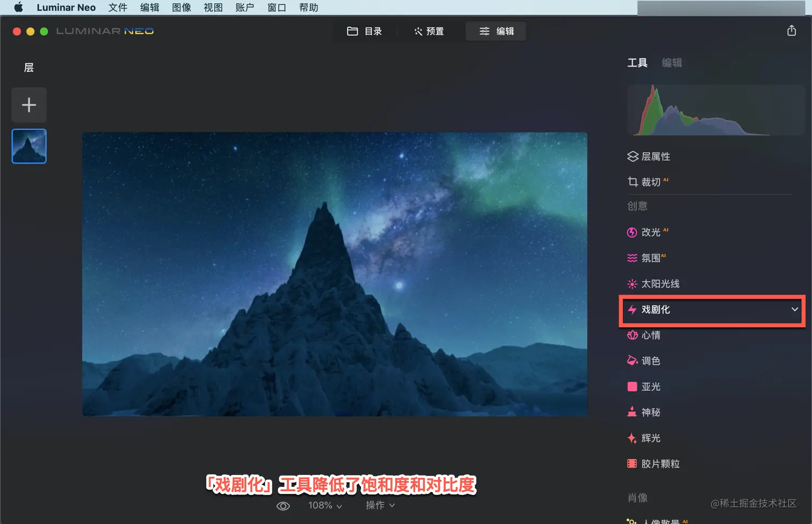The image size is (812, 524).
Task: Toggle before/after preview eye icon
Action: click(283, 506)
